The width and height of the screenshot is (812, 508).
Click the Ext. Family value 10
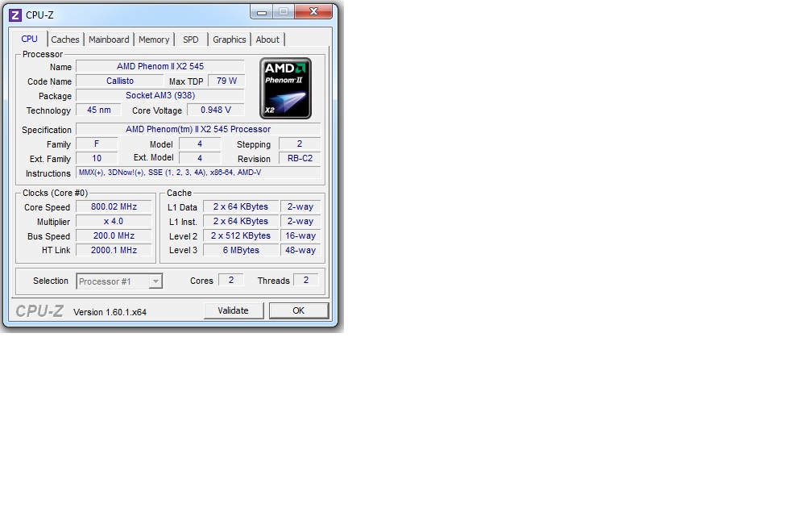[97, 158]
